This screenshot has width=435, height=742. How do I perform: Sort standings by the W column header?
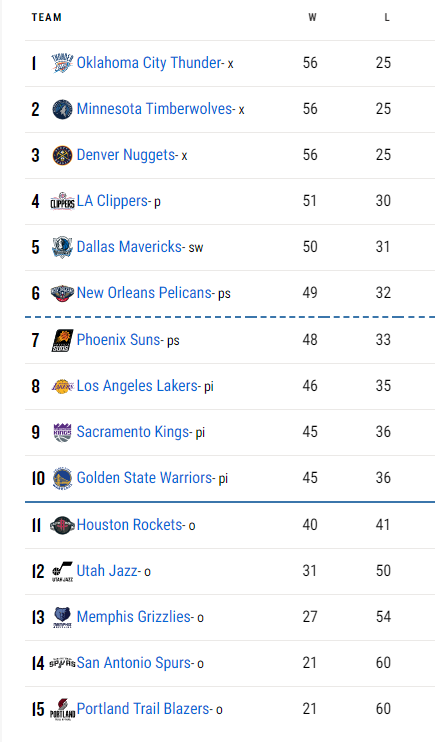pyautogui.click(x=312, y=18)
